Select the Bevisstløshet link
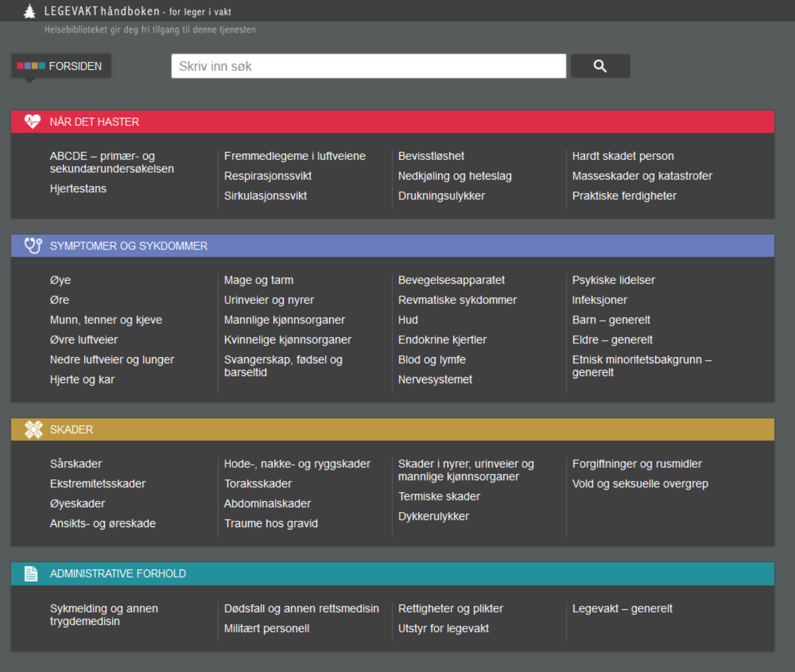 [431, 156]
